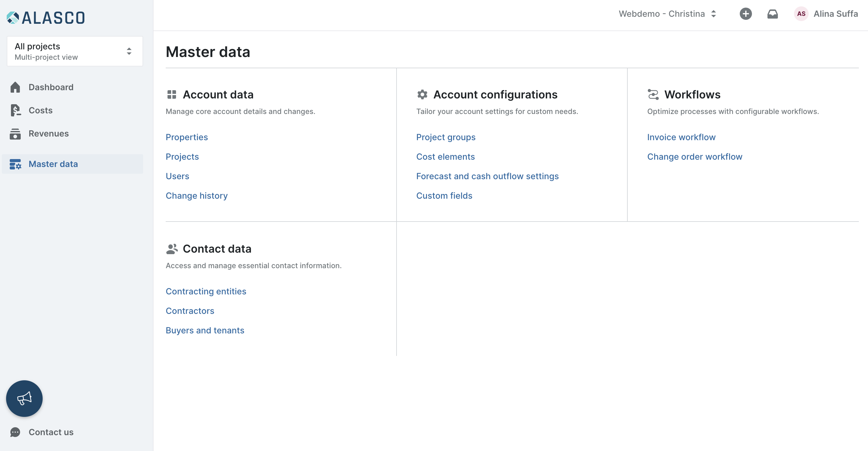868x451 pixels.
Task: Open Costs in the sidebar
Action: click(41, 111)
